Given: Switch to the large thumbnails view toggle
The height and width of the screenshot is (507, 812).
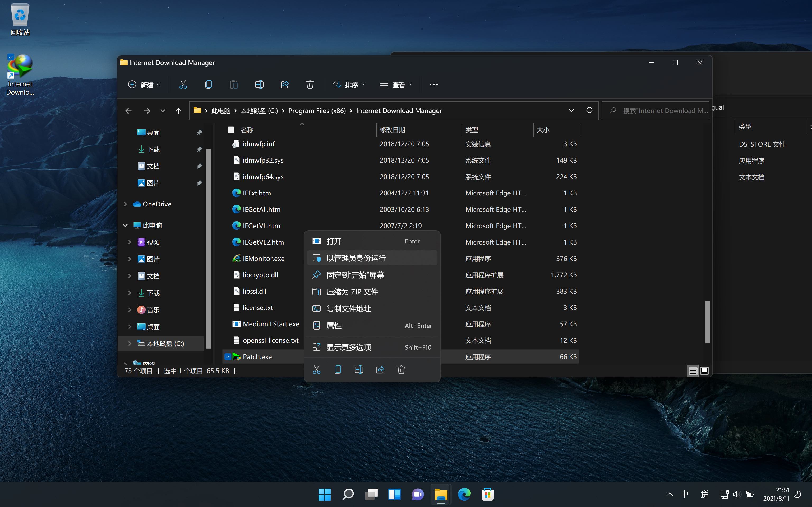Looking at the screenshot, I should click(704, 370).
